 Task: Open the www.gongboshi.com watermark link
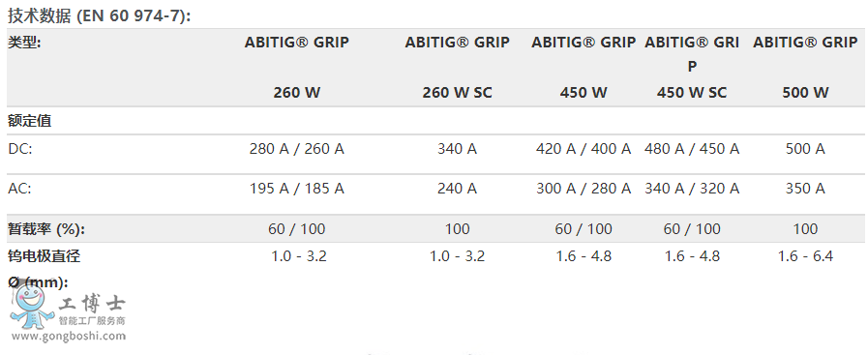pyautogui.click(x=69, y=336)
